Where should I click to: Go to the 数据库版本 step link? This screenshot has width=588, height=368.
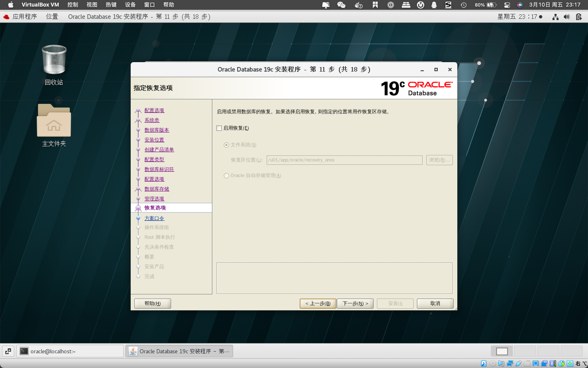pyautogui.click(x=157, y=130)
